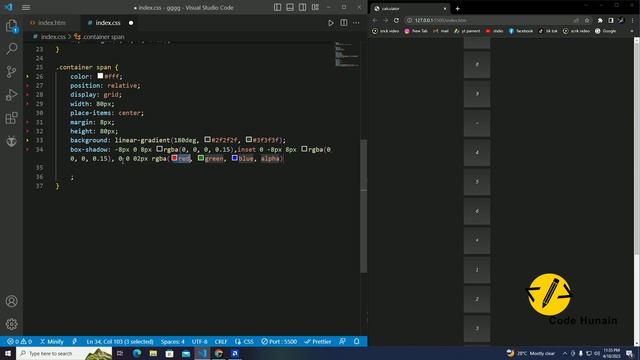This screenshot has height=360, width=640.
Task: Change end of line sequence via CRLF
Action: click(x=221, y=342)
